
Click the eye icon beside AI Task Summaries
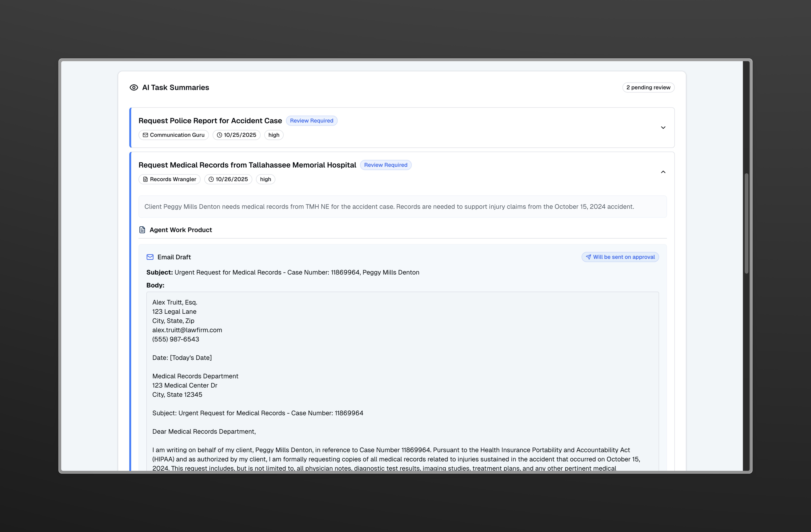[134, 88]
